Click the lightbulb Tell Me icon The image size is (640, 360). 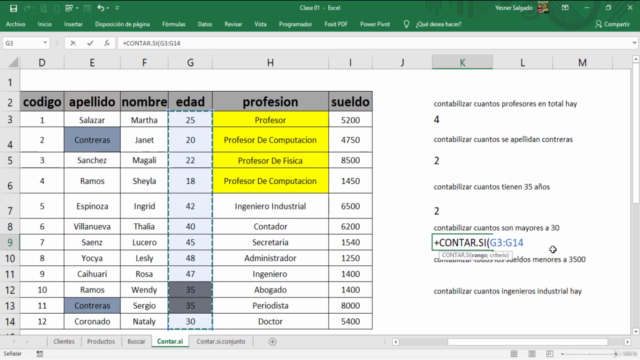pos(406,24)
